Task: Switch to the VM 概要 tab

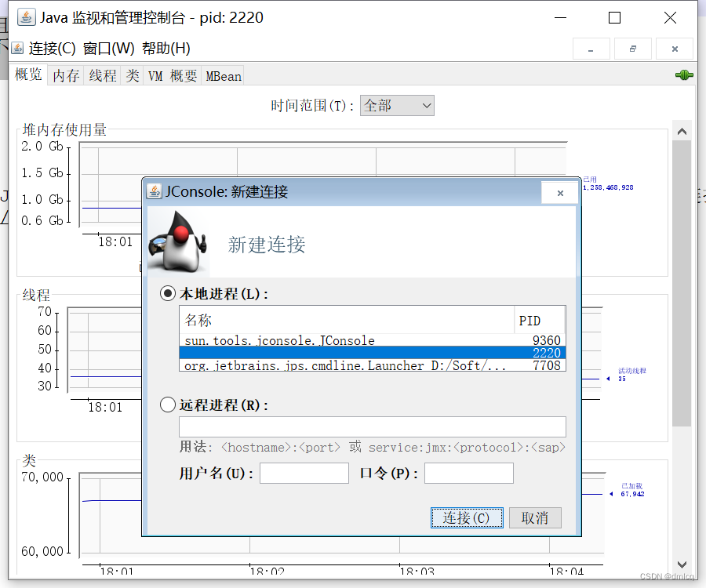Action: (x=173, y=75)
